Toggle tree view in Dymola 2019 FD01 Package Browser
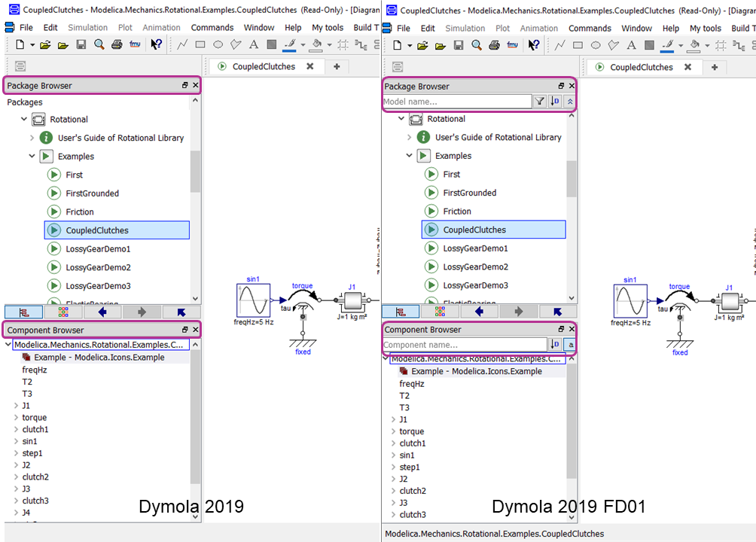756x542 pixels. point(401,312)
